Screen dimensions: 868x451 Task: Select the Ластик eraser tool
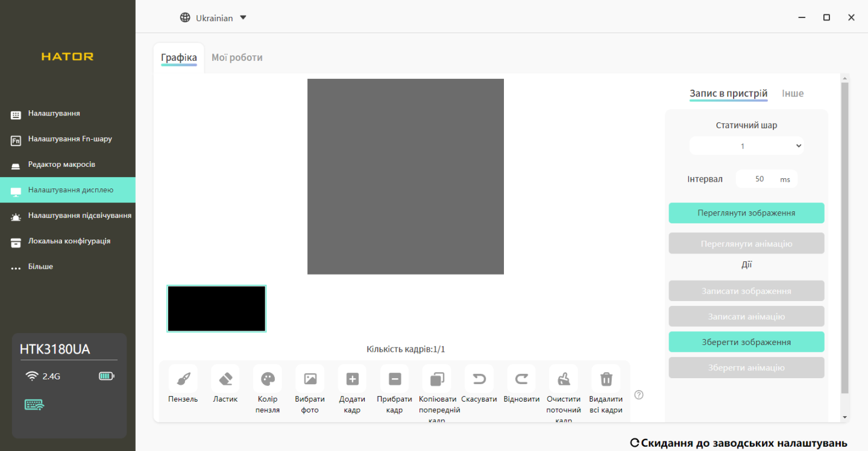tap(225, 379)
